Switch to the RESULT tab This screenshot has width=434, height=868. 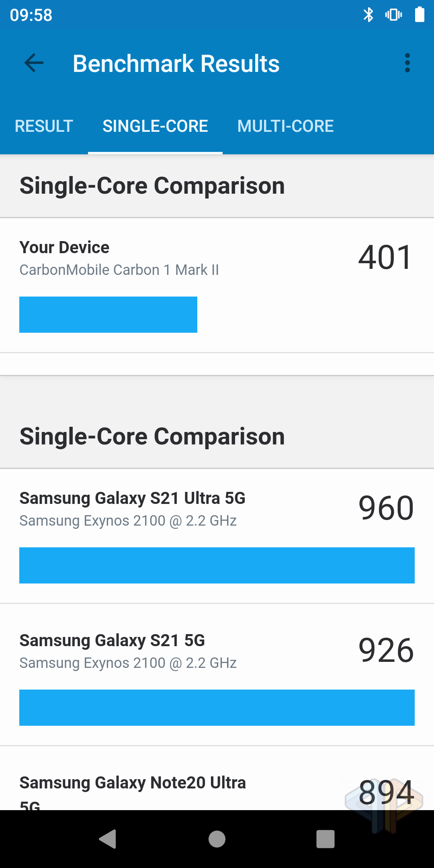(x=44, y=126)
